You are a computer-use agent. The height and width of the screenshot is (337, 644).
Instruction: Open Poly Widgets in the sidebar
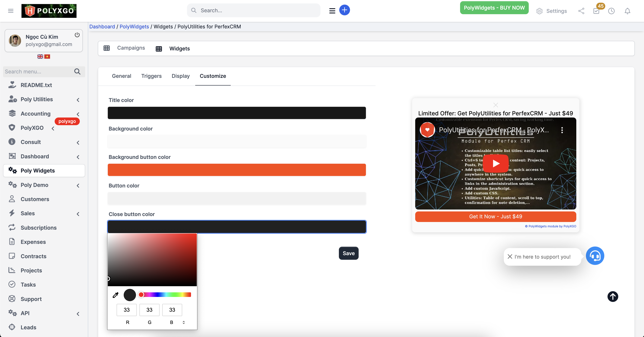pos(44,171)
